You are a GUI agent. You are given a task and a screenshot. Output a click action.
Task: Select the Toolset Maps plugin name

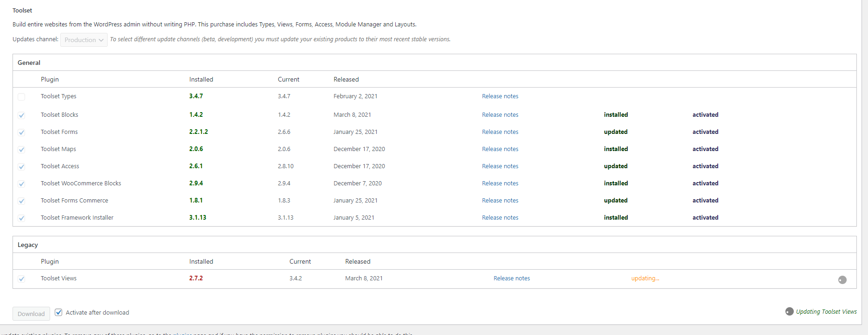tap(58, 149)
